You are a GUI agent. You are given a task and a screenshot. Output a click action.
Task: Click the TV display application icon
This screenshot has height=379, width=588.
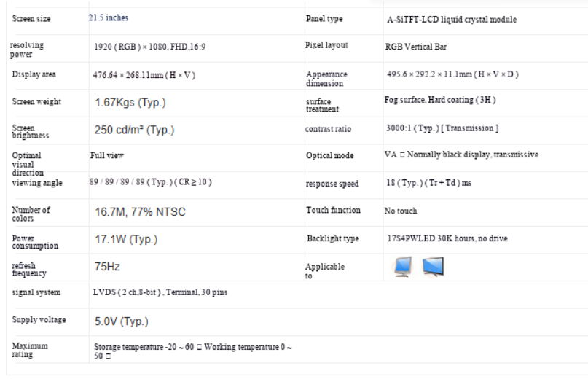[x=433, y=267]
